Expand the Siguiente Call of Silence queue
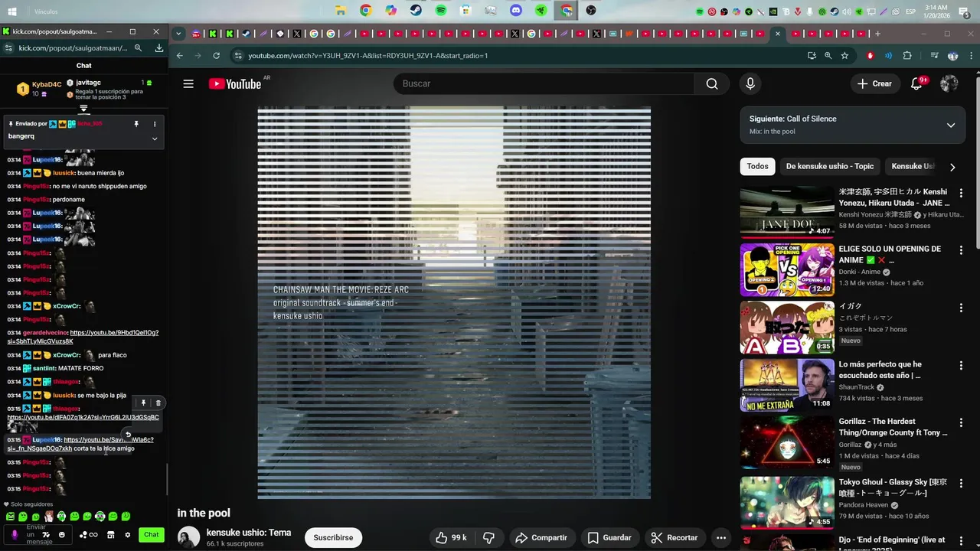Viewport: 980px width, 551px height. point(951,126)
